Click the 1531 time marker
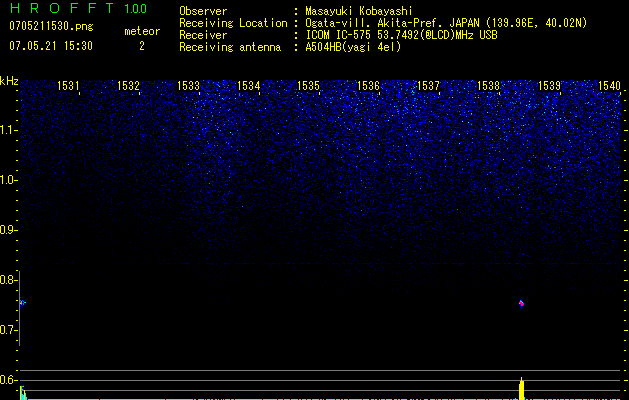 [68, 85]
